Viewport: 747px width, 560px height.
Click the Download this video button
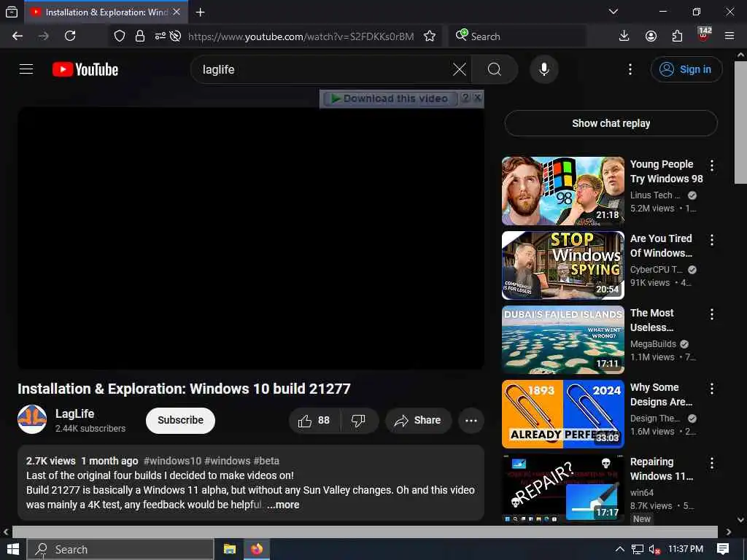click(x=390, y=98)
